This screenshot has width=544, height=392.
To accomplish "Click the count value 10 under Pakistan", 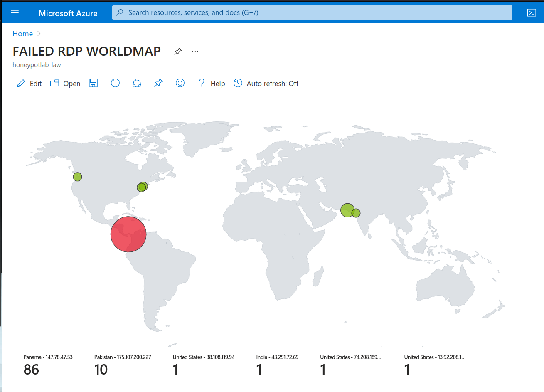I will [x=101, y=370].
